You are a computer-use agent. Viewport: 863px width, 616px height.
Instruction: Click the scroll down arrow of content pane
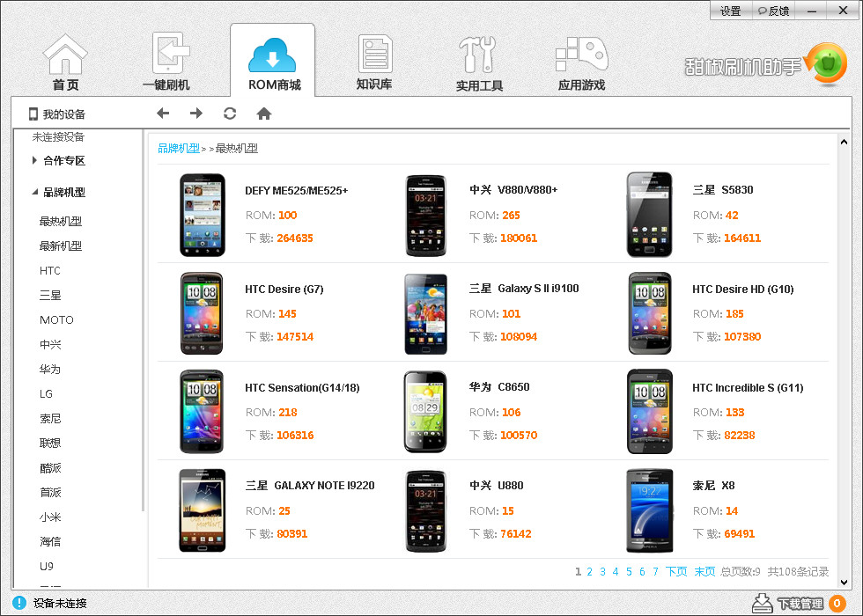coord(844,582)
